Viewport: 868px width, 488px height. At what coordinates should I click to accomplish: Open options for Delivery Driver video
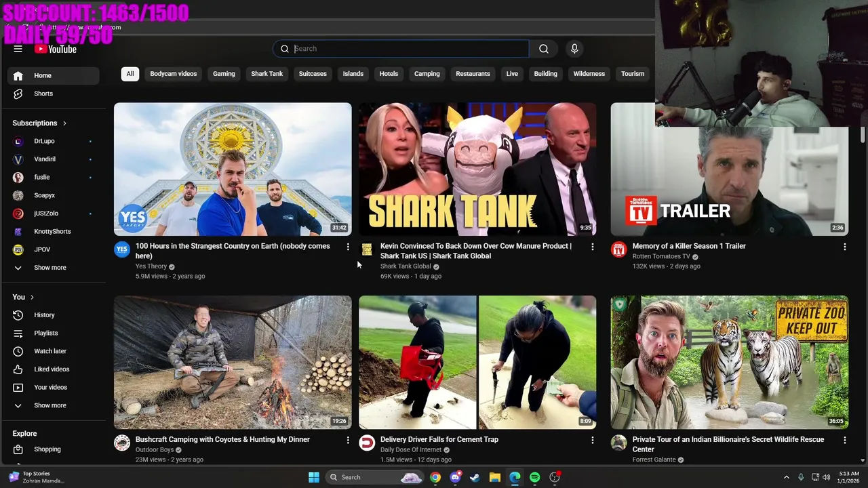593,441
